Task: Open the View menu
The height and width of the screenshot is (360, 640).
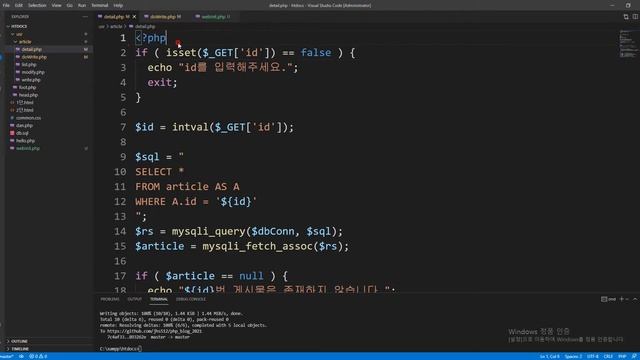Action: pos(56,5)
